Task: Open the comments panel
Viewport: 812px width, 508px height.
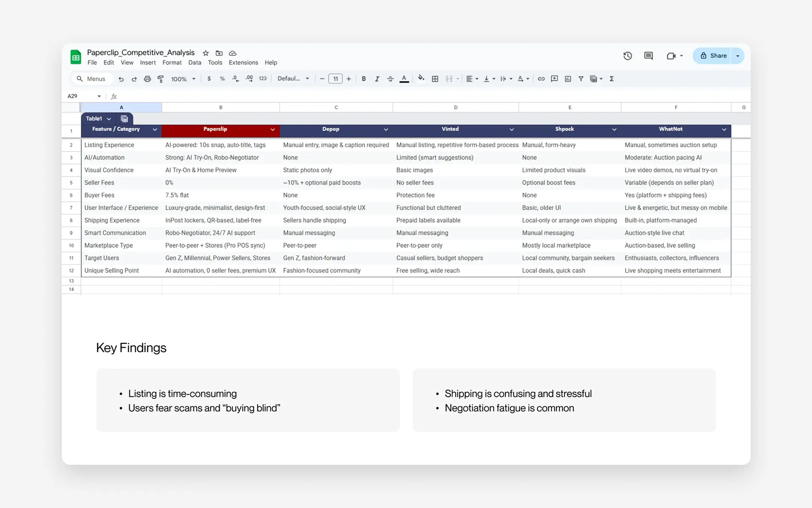Action: (648, 56)
